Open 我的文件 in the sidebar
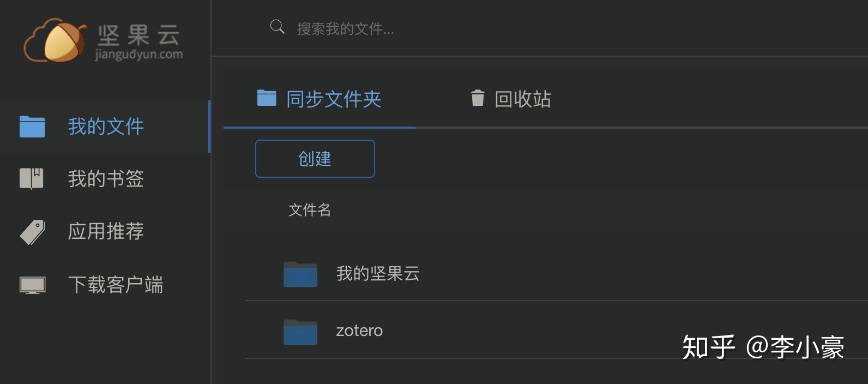 [106, 127]
